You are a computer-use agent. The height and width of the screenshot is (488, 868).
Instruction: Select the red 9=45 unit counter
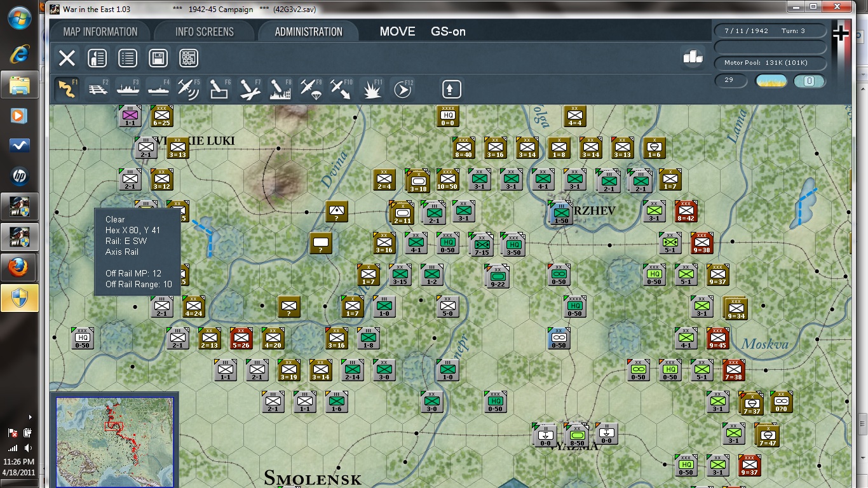(717, 338)
